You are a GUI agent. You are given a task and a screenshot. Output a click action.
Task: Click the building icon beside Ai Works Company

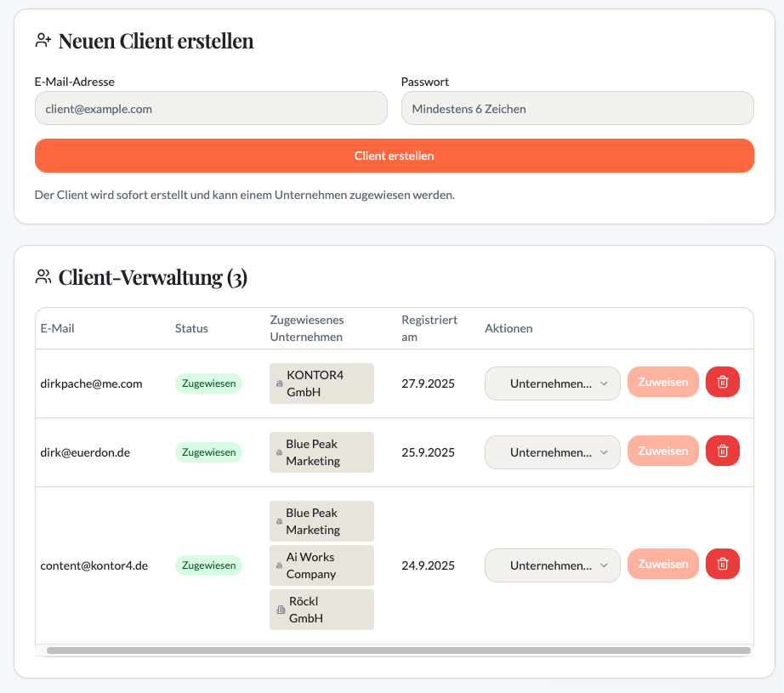[279, 566]
